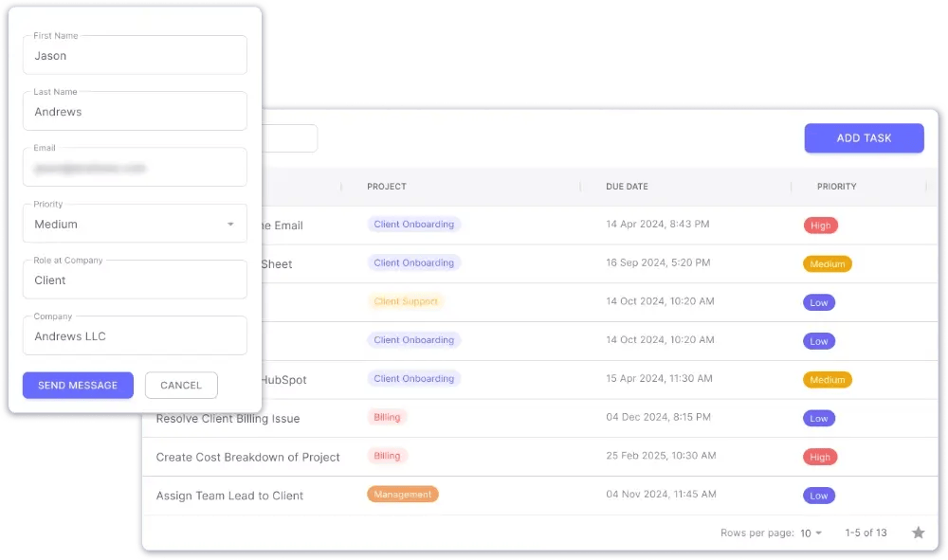Click the Company field showing Andrews LLC
948x560 pixels.
[134, 334]
